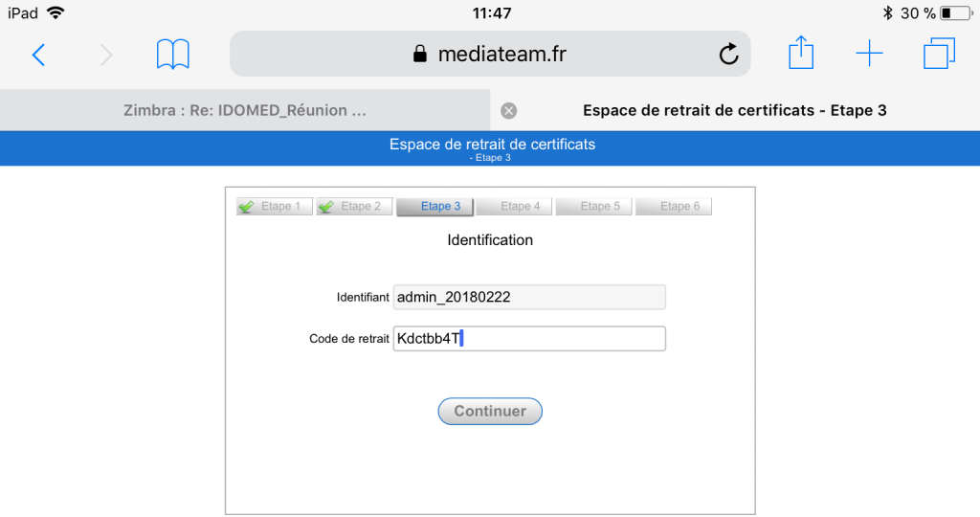Reload the mediateam.fr page
The width and height of the screenshot is (980, 517).
click(x=728, y=54)
